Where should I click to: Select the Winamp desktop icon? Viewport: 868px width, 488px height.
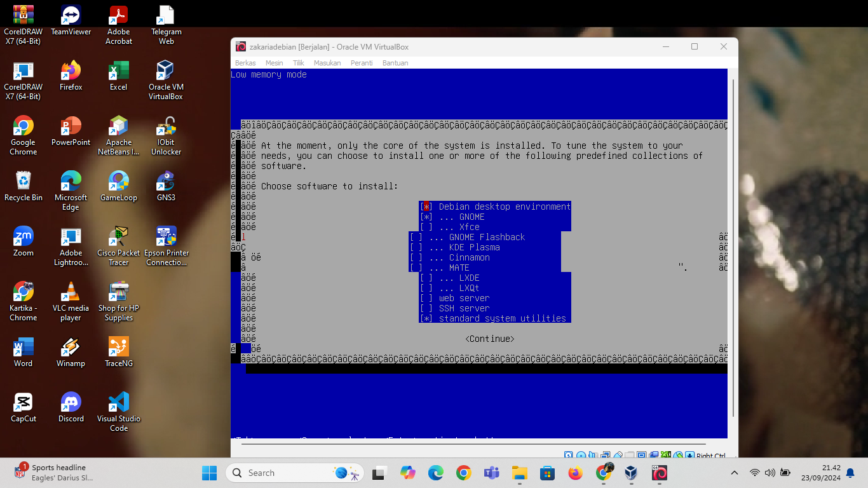coord(71,353)
